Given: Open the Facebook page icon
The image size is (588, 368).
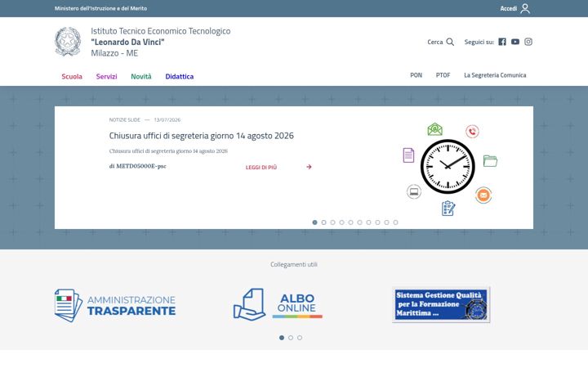Looking at the screenshot, I should pyautogui.click(x=502, y=42).
